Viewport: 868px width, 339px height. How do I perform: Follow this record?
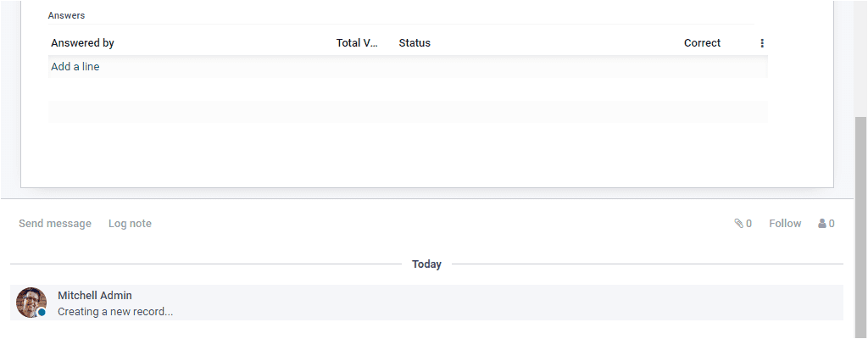[x=785, y=224]
